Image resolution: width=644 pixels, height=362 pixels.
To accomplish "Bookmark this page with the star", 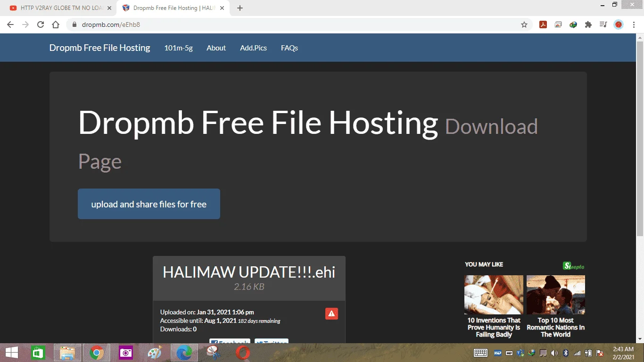I will [524, 25].
